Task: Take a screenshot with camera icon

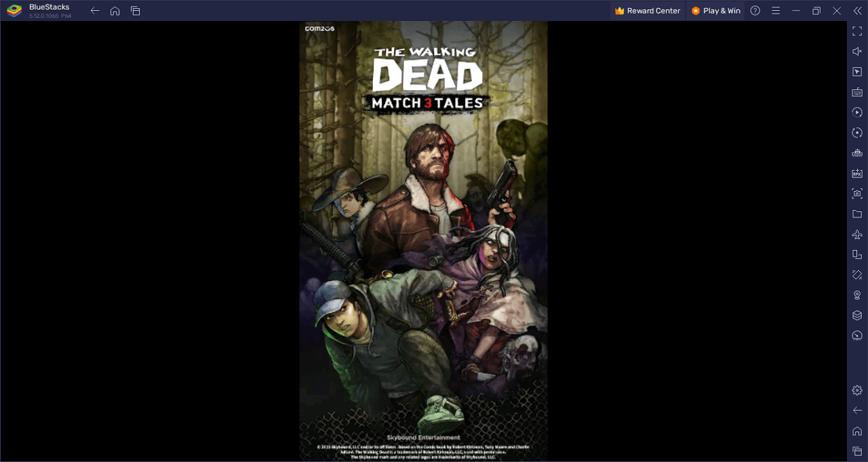Action: [x=857, y=194]
